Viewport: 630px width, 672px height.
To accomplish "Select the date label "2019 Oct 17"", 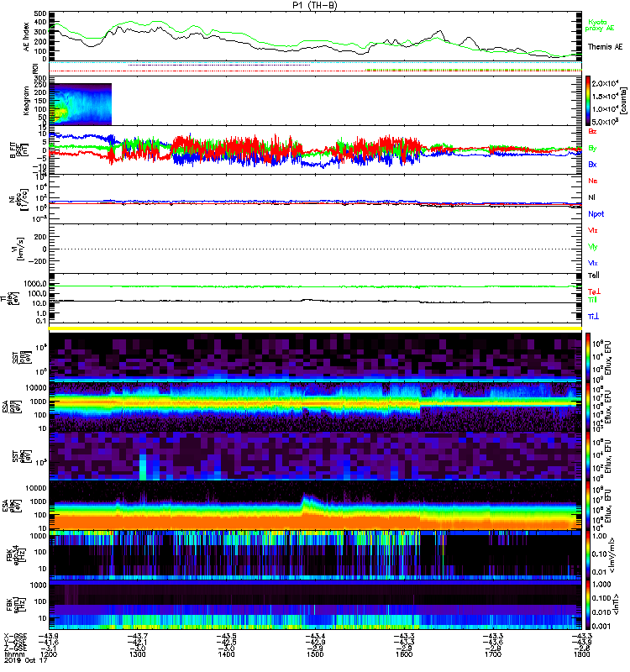I will pos(25,660).
